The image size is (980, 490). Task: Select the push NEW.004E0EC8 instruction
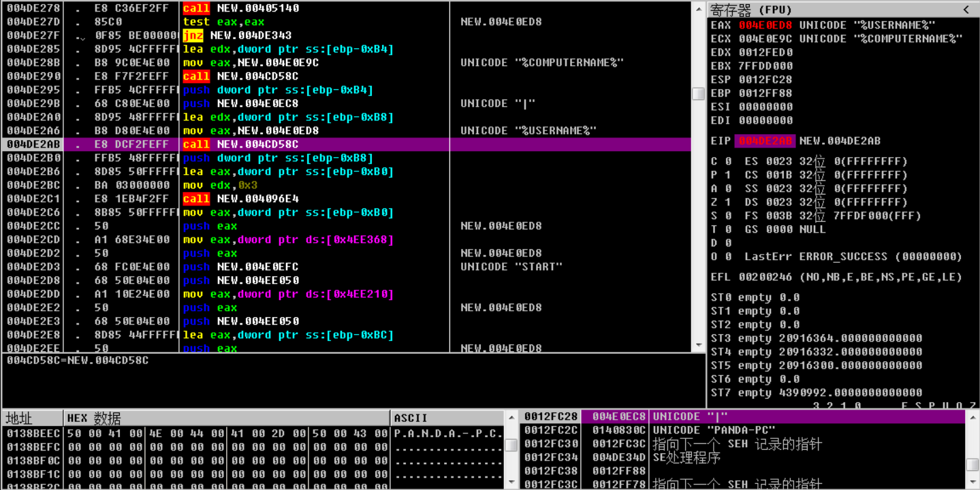pos(346,103)
